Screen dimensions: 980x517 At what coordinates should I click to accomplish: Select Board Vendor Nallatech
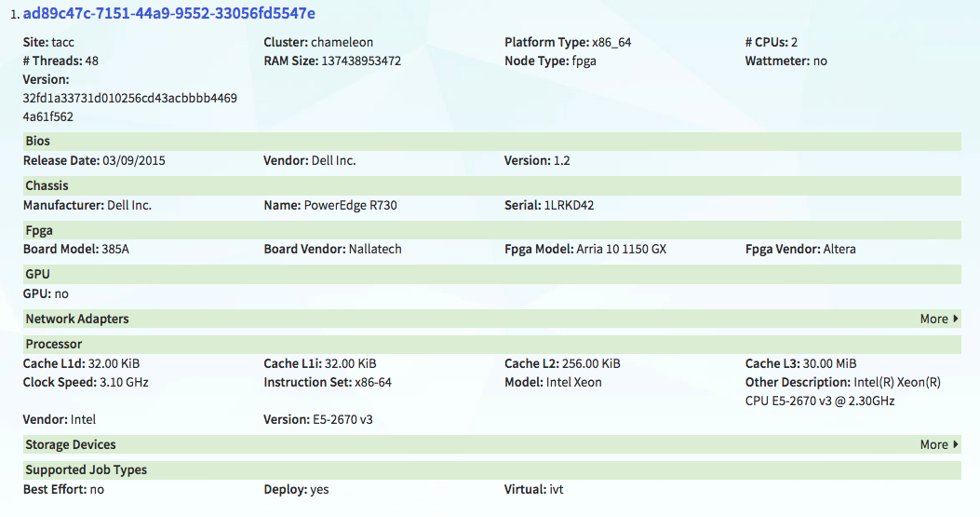tap(375, 249)
